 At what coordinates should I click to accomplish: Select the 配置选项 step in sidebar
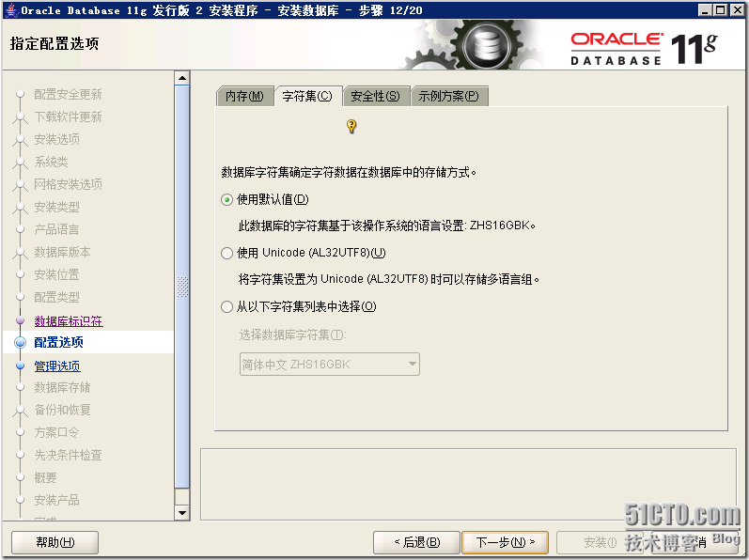(59, 342)
